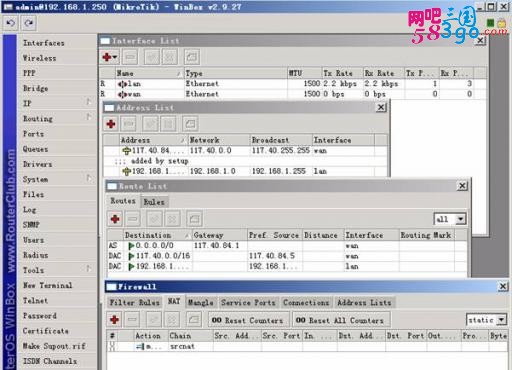Remove the selected entry in Address List
This screenshot has height=370, width=512.
click(129, 124)
